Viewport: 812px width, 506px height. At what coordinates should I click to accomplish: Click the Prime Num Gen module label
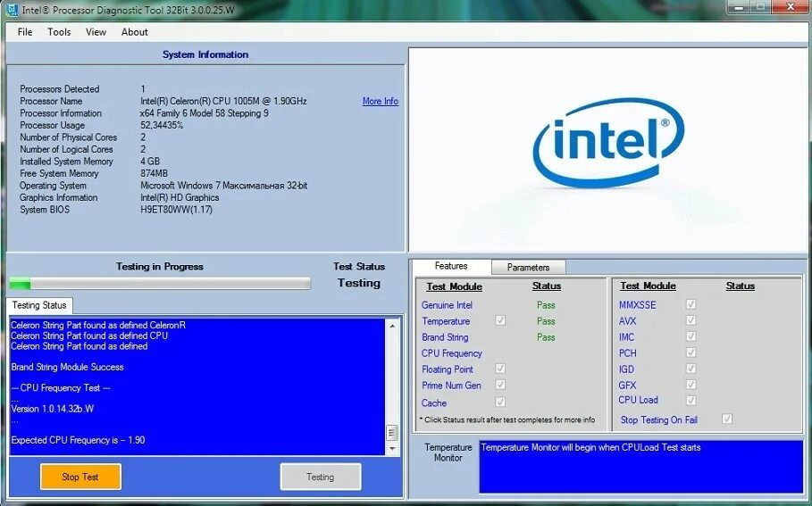451,386
